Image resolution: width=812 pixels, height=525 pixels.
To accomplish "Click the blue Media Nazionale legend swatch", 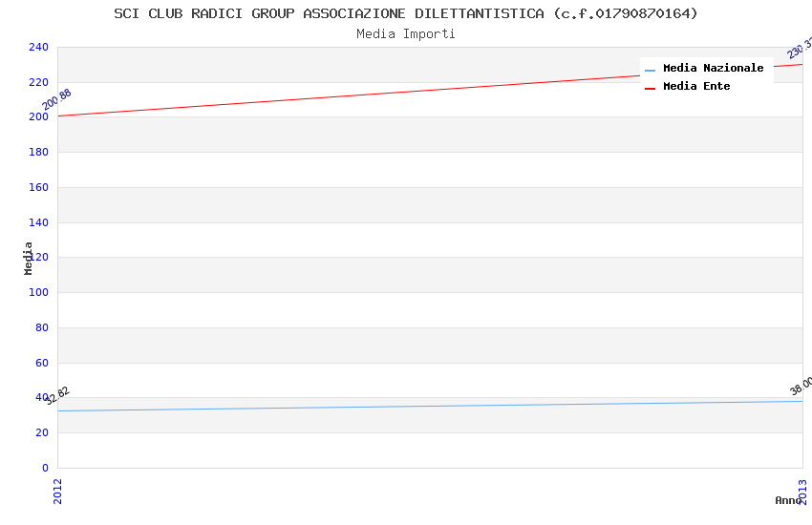I will coord(650,70).
